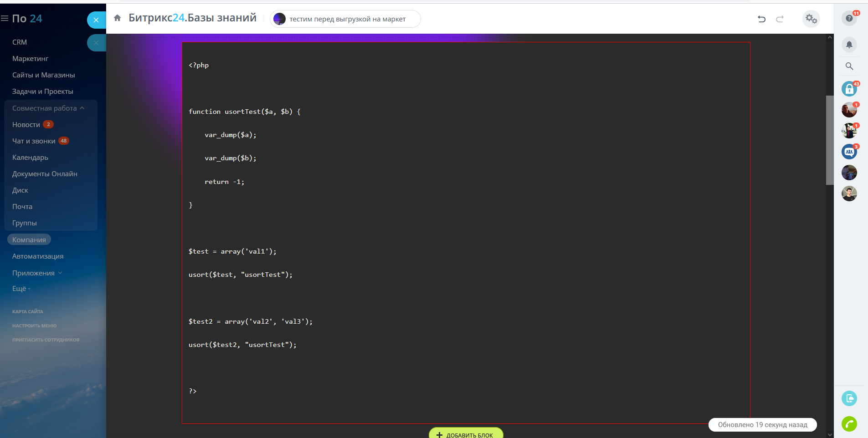This screenshot has width=868, height=438.
Task: Open Группы
Action: tap(25, 223)
